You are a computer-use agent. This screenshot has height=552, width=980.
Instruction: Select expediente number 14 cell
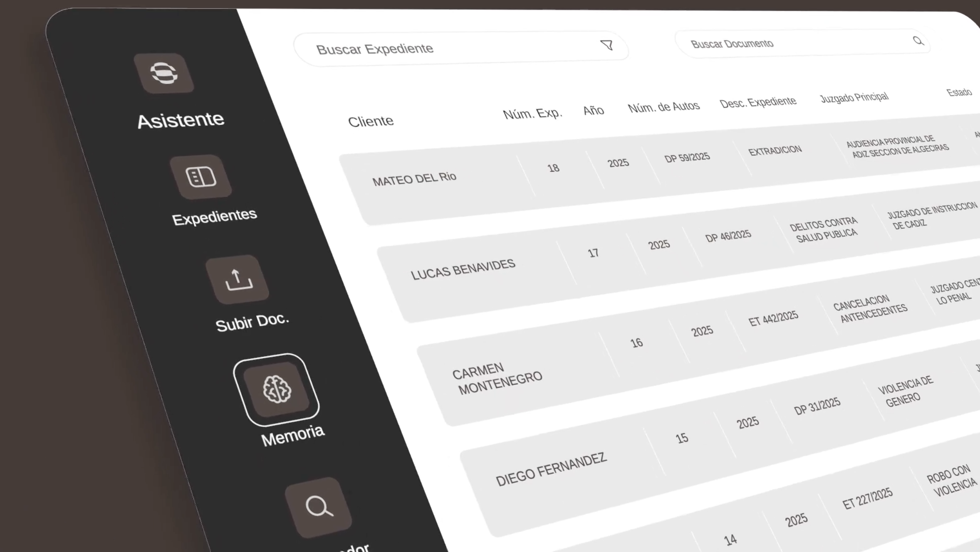coord(730,540)
